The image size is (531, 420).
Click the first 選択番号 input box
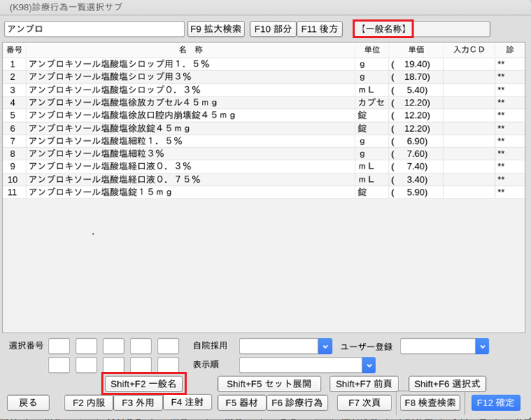click(x=59, y=346)
